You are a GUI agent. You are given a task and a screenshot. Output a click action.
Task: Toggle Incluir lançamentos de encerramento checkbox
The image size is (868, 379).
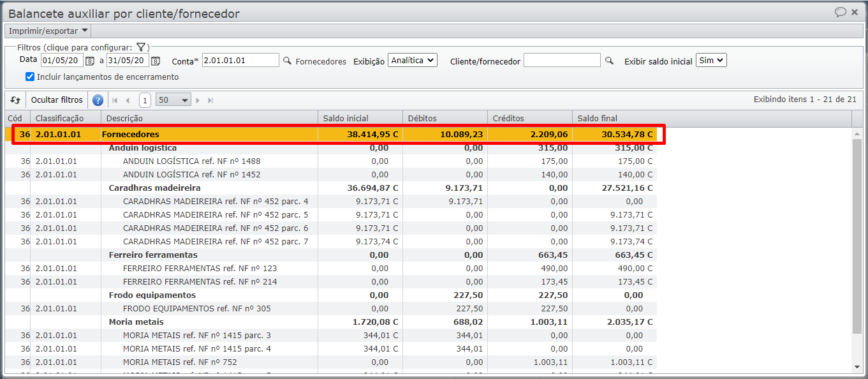pos(29,77)
